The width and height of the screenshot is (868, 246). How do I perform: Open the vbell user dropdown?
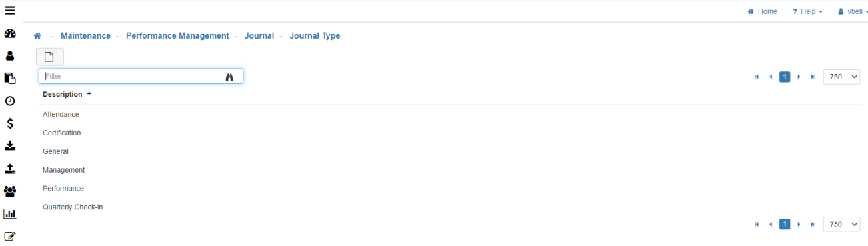click(x=853, y=11)
